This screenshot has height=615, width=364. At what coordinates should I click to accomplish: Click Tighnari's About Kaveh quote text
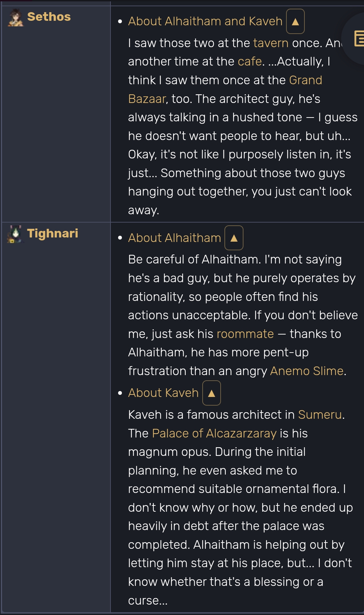(x=240, y=508)
